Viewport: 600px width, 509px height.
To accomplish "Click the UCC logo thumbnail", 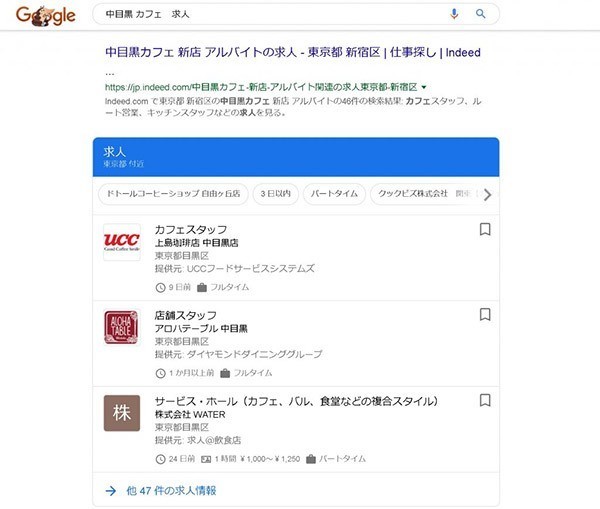I will 122,242.
